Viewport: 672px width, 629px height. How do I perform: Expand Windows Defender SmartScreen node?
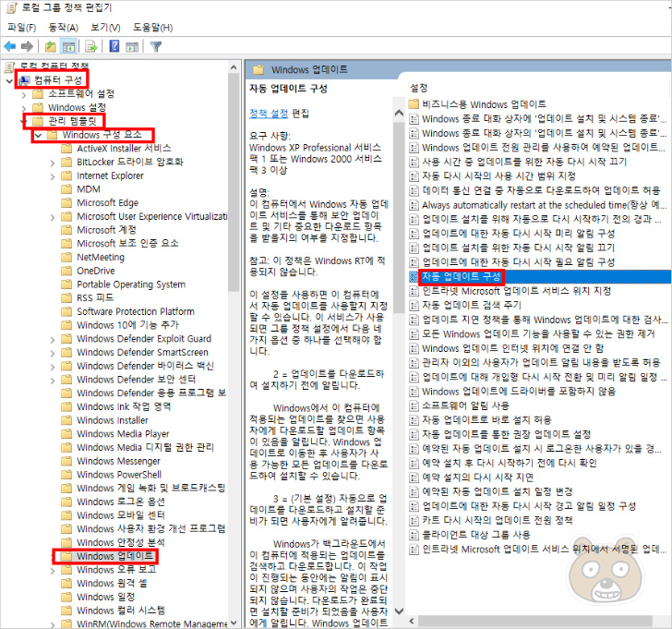53,354
